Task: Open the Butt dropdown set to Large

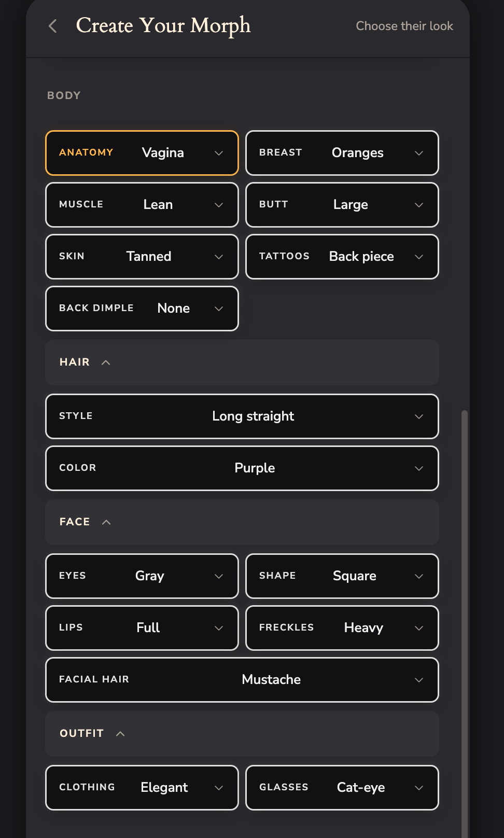Action: point(342,205)
